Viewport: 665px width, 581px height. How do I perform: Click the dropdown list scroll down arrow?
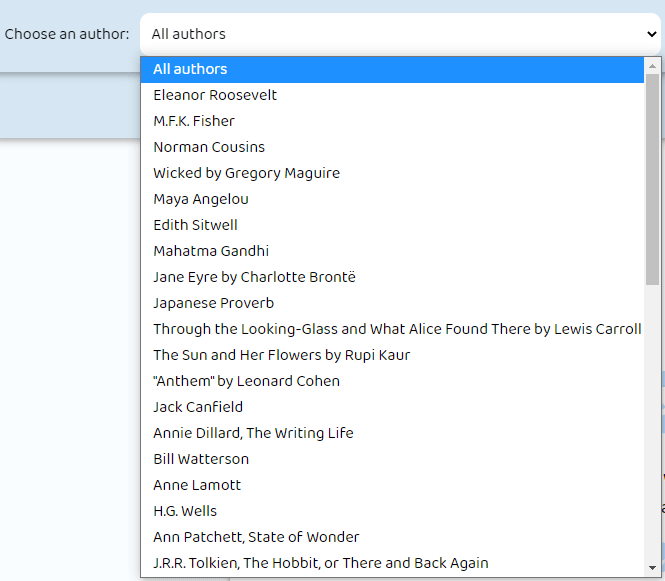pos(652,568)
